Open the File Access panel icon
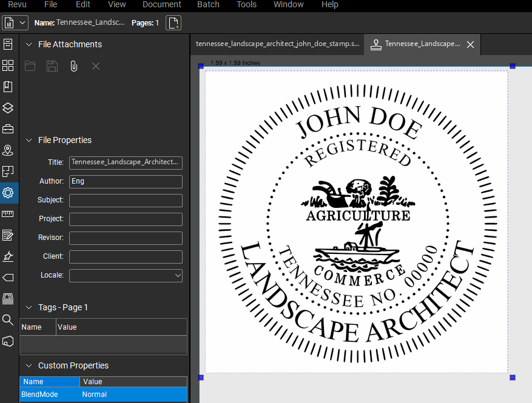532x403 pixels. click(x=8, y=44)
